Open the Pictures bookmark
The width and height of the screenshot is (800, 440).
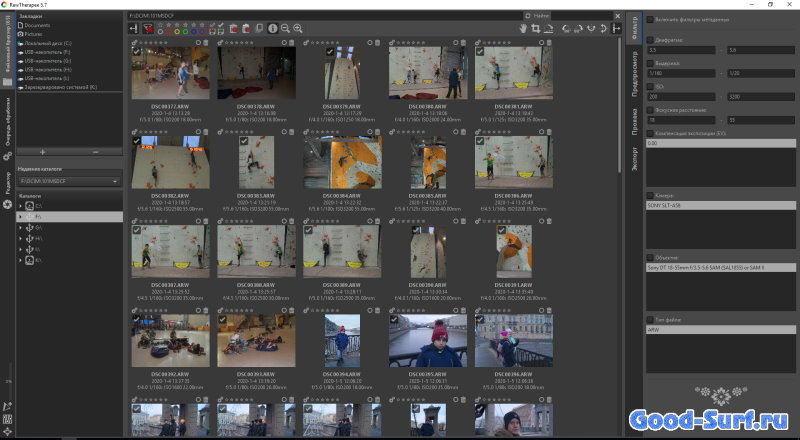tap(33, 34)
